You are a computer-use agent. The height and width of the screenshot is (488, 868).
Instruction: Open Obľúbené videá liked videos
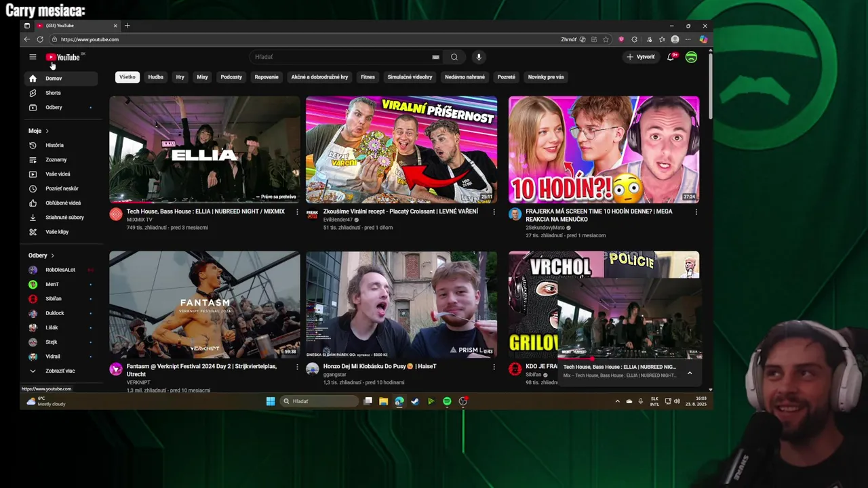pyautogui.click(x=62, y=203)
